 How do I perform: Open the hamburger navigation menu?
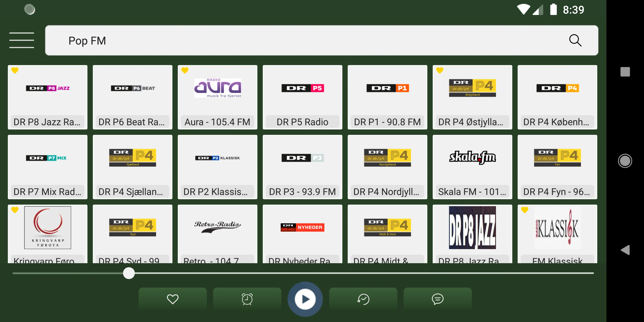[x=21, y=40]
